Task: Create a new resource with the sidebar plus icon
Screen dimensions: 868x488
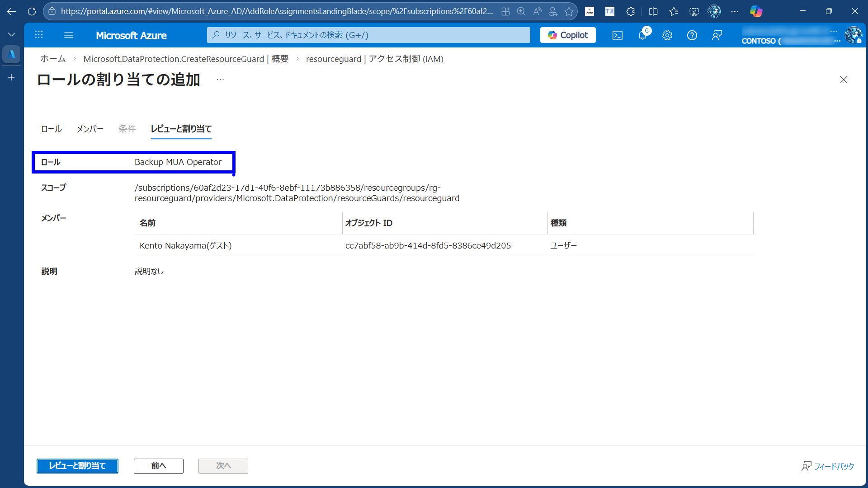Action: point(11,77)
